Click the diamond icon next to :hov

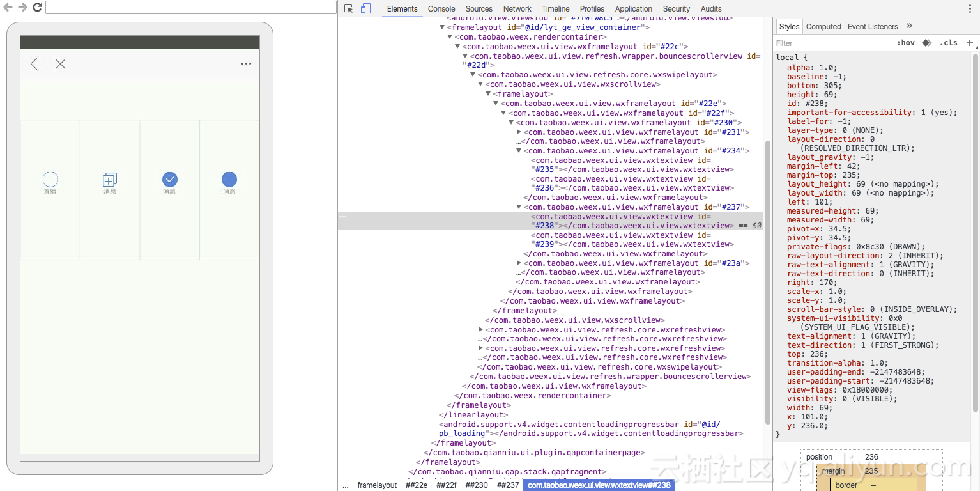point(927,43)
